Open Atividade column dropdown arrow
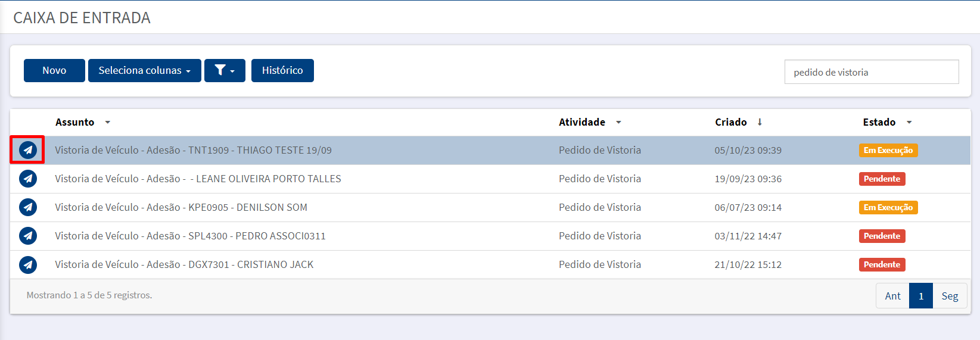This screenshot has height=340, width=980. click(x=618, y=122)
